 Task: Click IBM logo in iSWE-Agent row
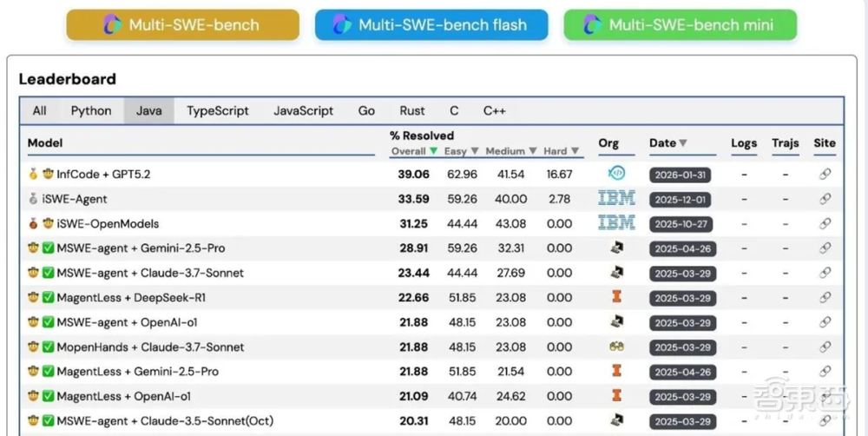tap(616, 198)
